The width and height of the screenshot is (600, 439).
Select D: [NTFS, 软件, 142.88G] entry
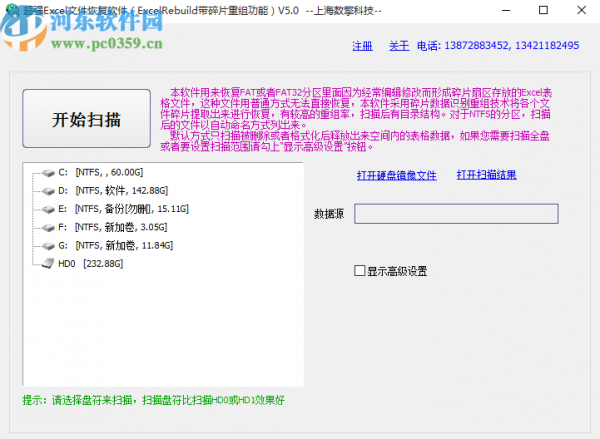click(113, 191)
